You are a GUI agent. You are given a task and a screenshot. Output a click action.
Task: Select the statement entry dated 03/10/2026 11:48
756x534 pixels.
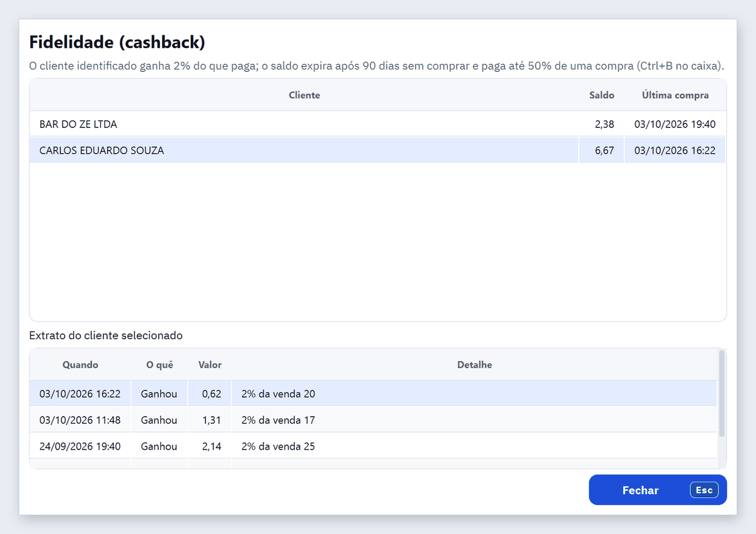click(373, 420)
